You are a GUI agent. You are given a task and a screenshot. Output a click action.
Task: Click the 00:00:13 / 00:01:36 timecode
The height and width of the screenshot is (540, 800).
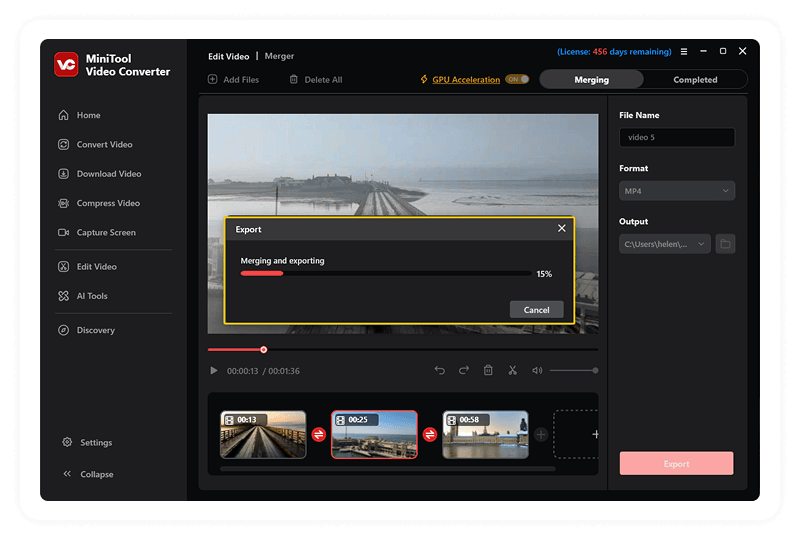click(263, 371)
